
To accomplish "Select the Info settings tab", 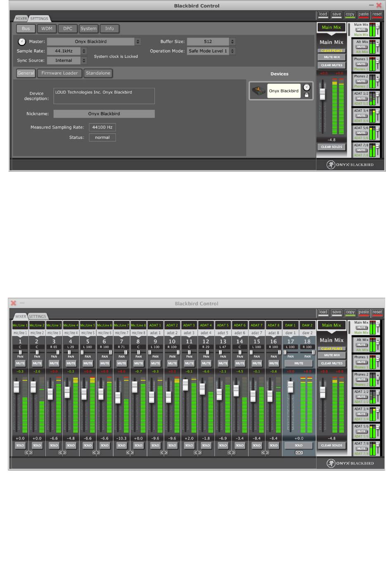I will [109, 28].
